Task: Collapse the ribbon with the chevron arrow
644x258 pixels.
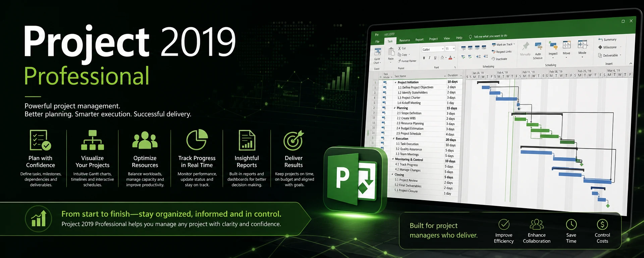Action: click(631, 63)
